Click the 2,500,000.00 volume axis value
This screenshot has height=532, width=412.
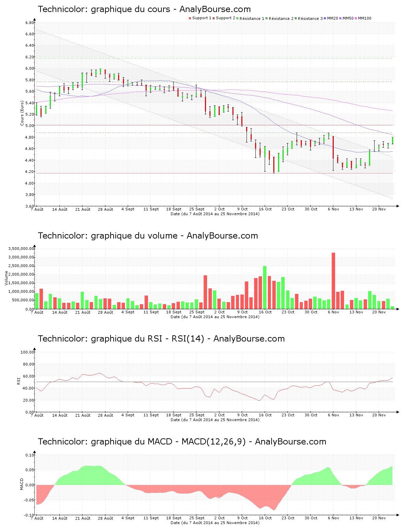[x=21, y=266]
